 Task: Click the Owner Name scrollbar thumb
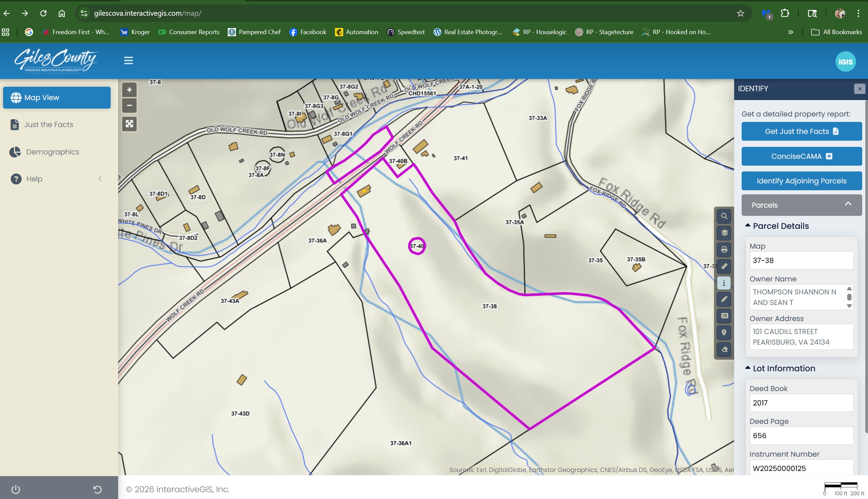[849, 297]
